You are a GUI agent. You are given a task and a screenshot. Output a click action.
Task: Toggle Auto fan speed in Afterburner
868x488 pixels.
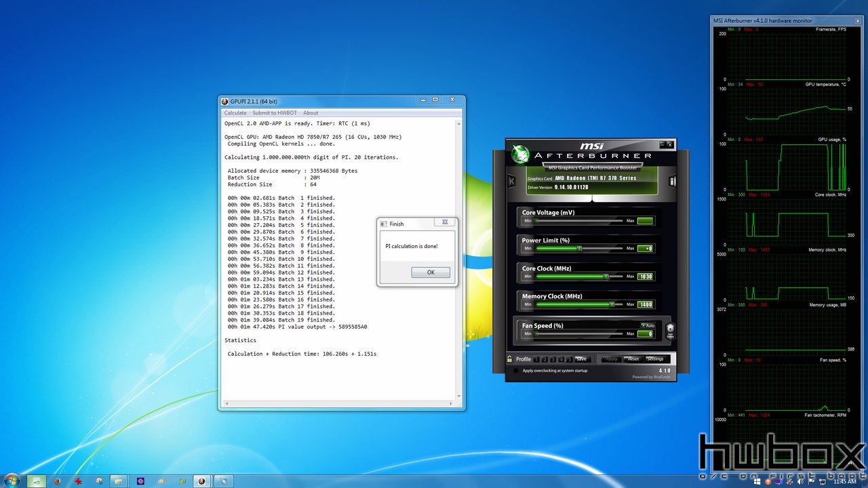click(648, 325)
